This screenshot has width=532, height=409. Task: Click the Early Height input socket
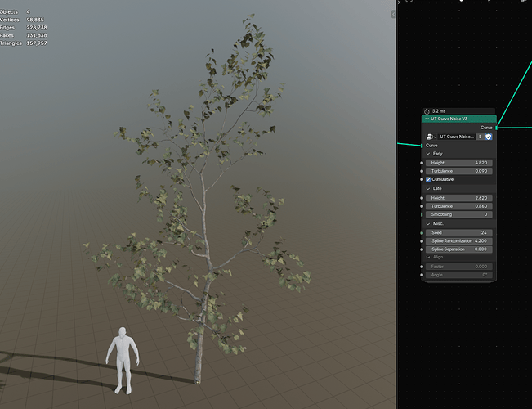422,163
